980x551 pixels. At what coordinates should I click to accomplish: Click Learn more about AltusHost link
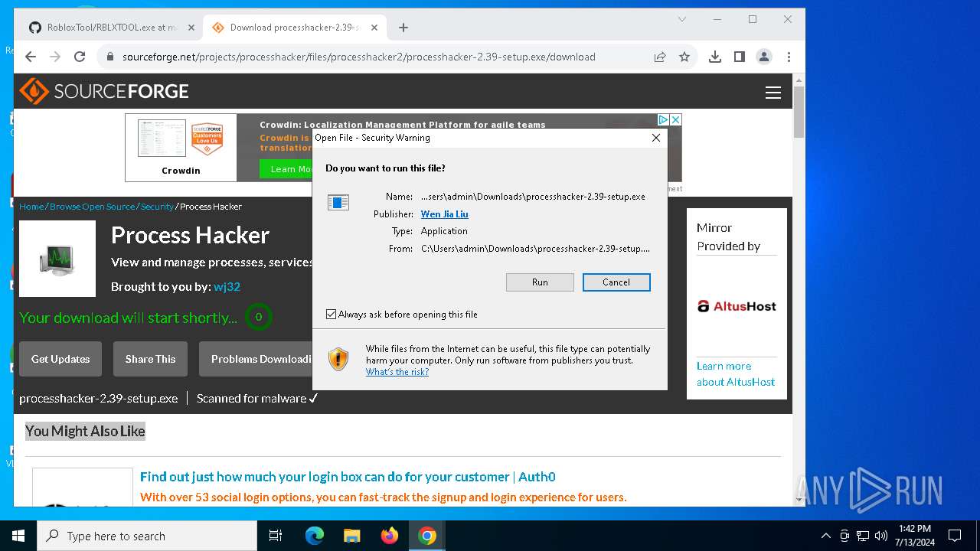click(736, 374)
